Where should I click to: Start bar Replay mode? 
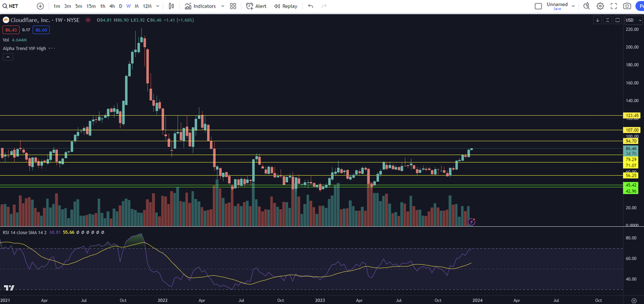286,6
